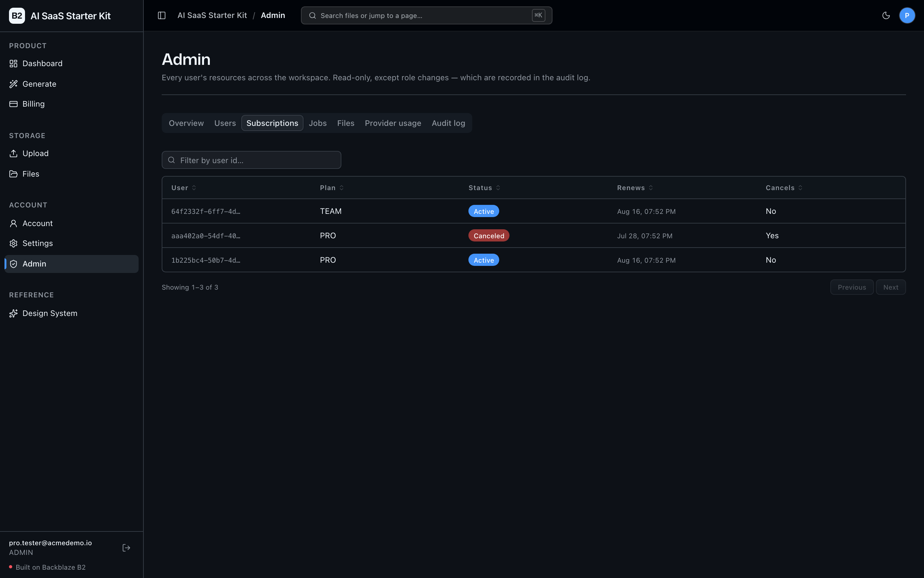
Task: Open the Files tab in Admin
Action: click(346, 123)
